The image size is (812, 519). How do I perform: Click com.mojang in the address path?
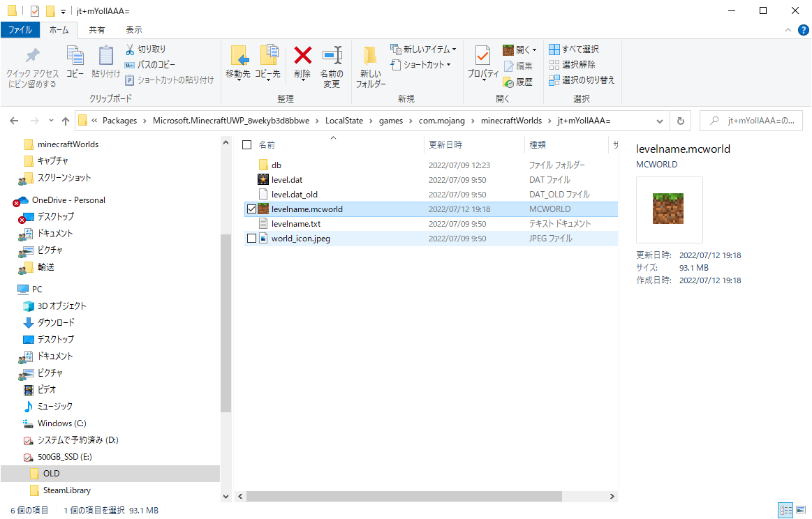pos(442,121)
